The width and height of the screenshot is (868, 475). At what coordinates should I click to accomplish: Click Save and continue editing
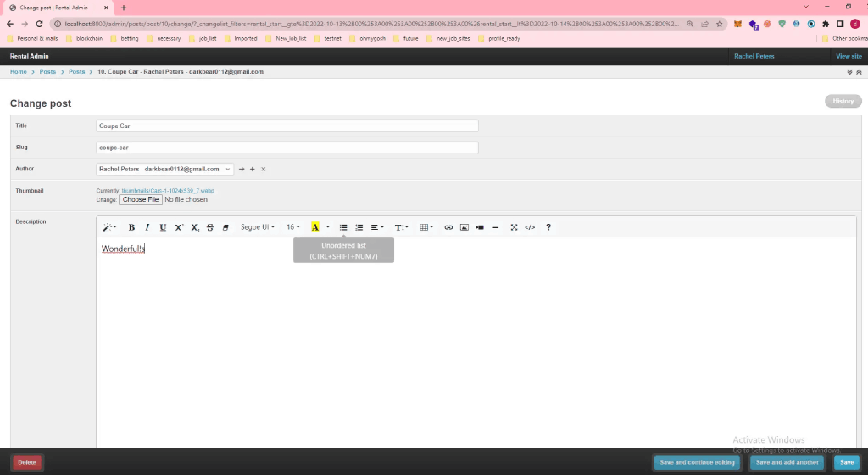697,462
